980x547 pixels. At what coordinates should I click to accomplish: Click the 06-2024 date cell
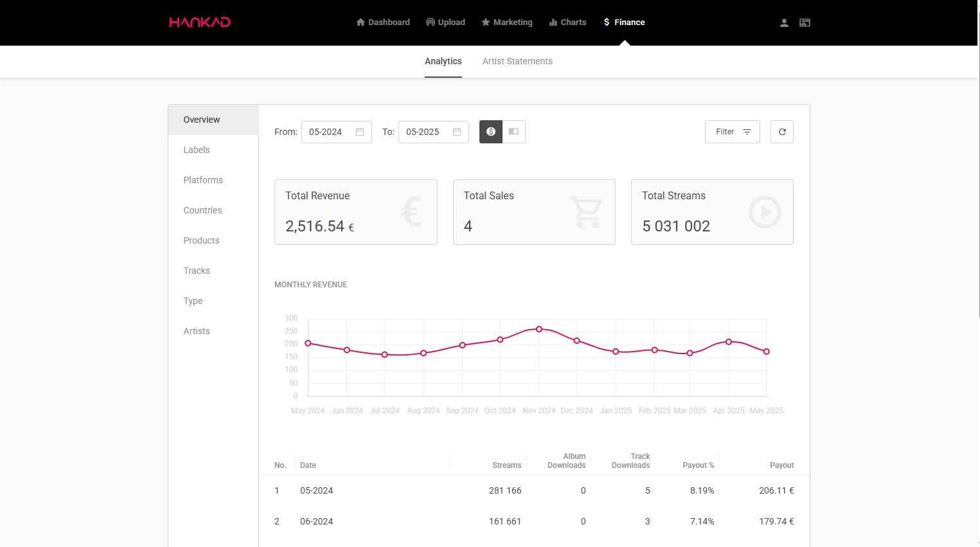[317, 521]
